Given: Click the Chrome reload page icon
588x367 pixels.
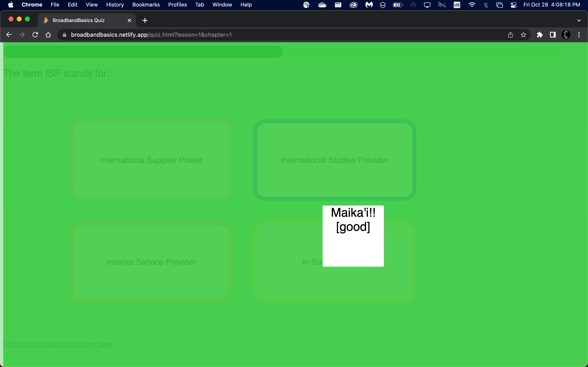Looking at the screenshot, I should tap(35, 35).
